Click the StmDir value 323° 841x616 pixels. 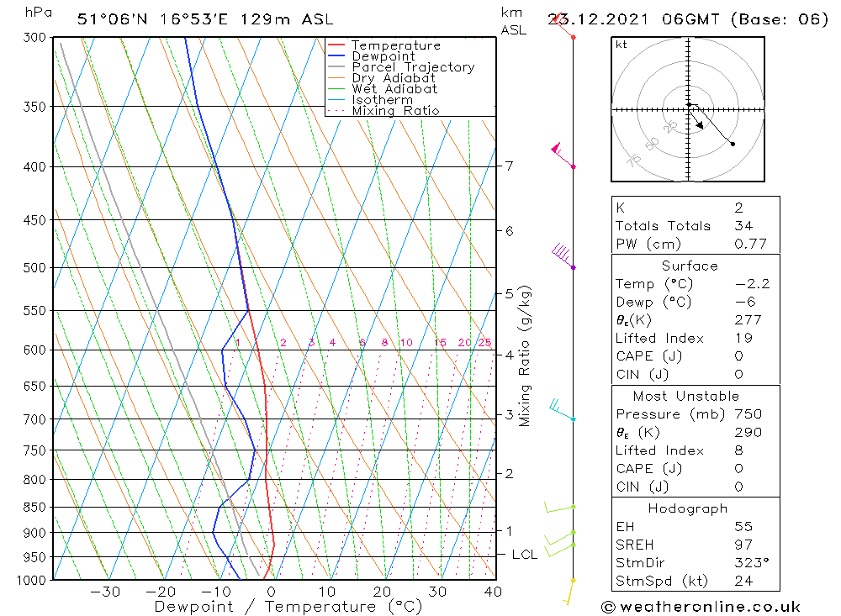tap(752, 563)
